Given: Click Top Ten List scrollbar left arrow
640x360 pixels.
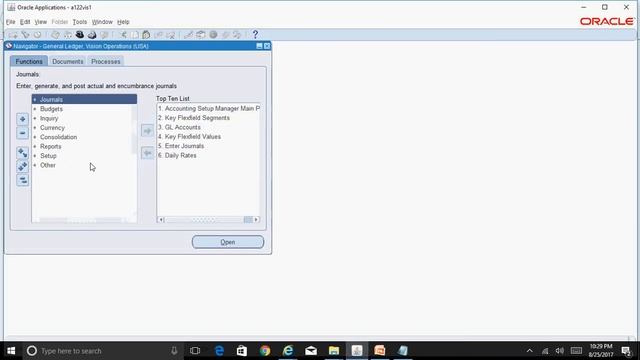Looking at the screenshot, I should (161, 220).
